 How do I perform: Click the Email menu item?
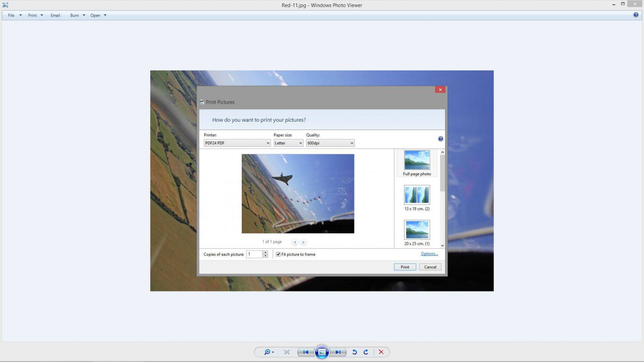click(x=56, y=15)
